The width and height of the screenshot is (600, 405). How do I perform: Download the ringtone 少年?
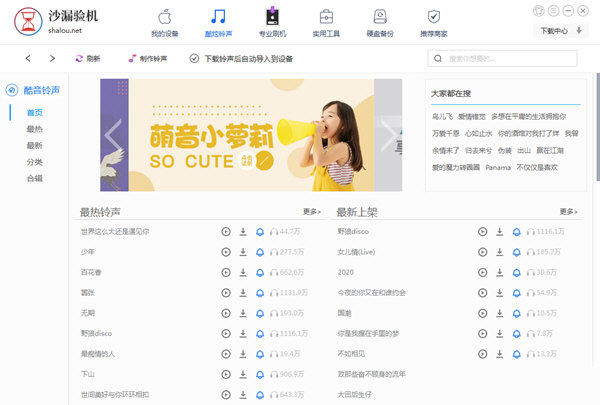243,251
